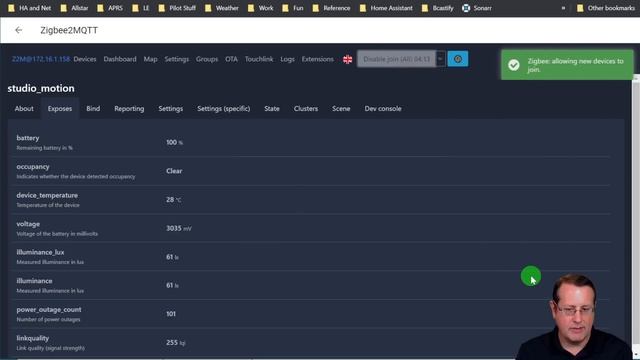Open the Fun bookmark folder
The image size is (640, 360).
[293, 8]
